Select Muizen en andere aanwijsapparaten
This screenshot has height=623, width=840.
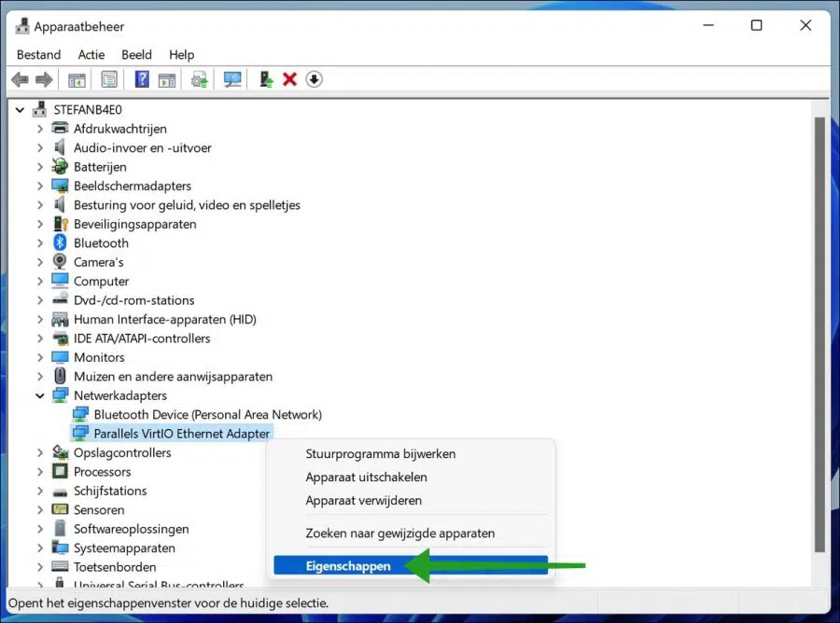click(x=173, y=376)
